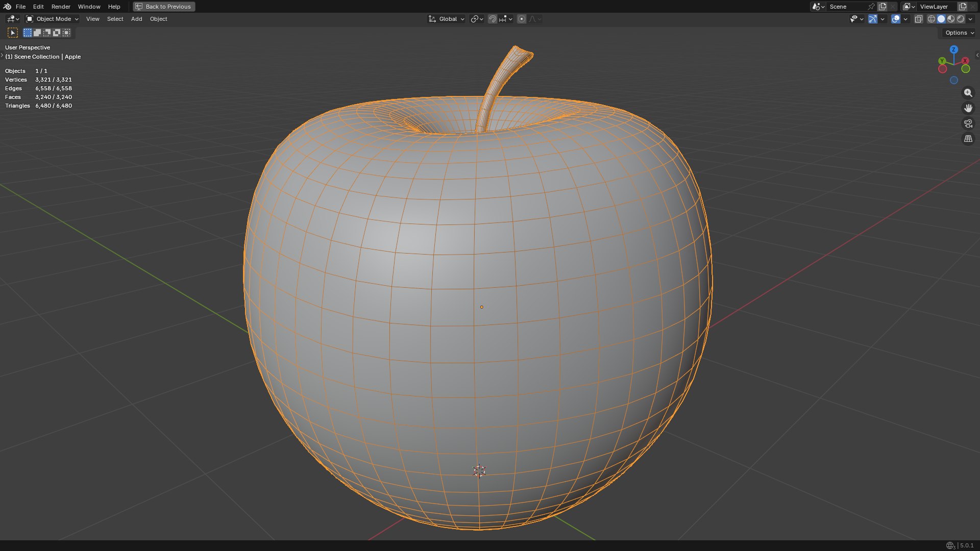Image resolution: width=980 pixels, height=551 pixels.
Task: Open the tool Options dropdown
Action: (959, 33)
